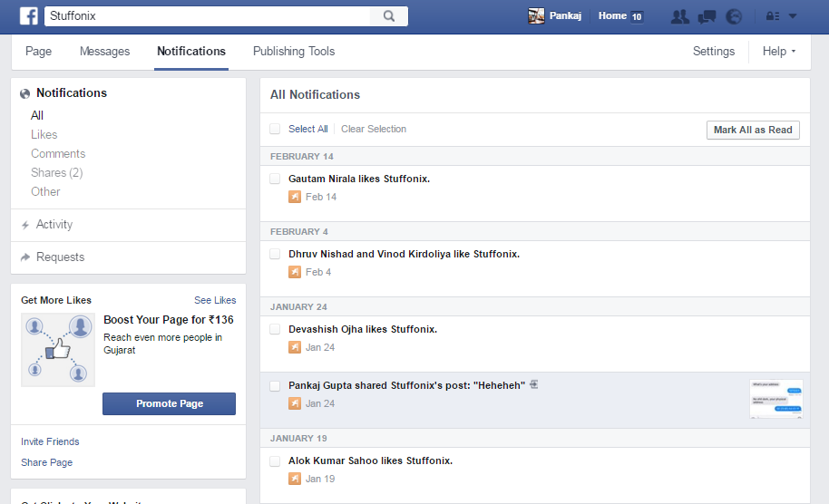This screenshot has height=504, width=829.
Task: Click the Clear Selection link
Action: pyautogui.click(x=374, y=129)
